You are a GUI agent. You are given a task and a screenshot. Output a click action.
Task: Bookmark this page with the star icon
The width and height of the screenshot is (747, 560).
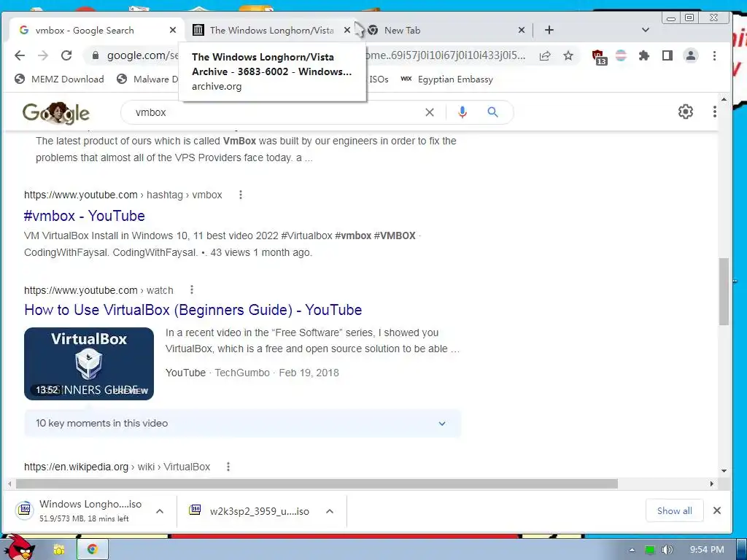[568, 55]
